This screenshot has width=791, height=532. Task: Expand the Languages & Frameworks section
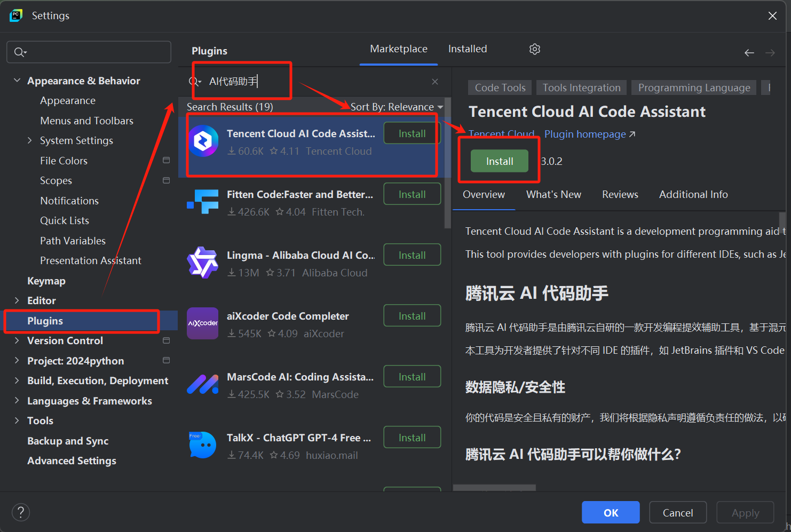17,400
